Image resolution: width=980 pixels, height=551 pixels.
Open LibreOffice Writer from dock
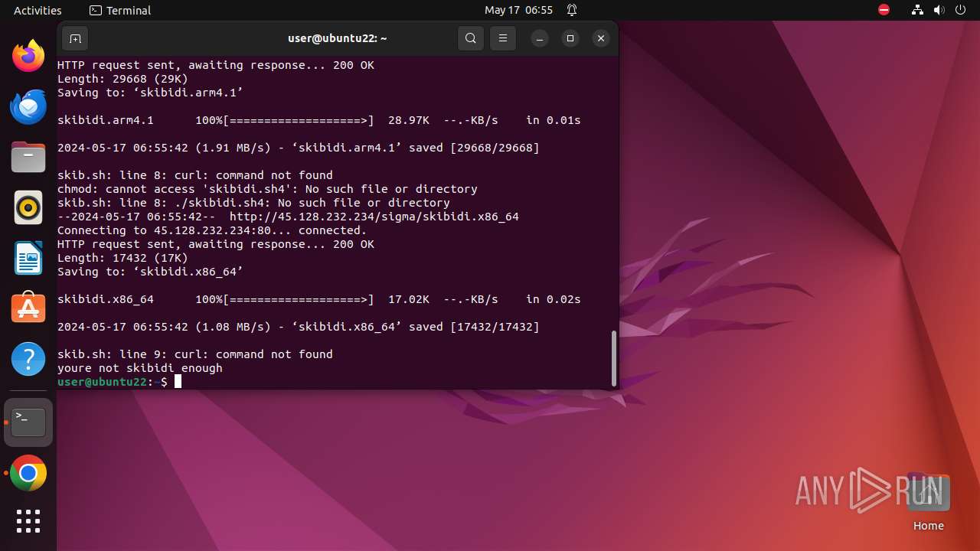pos(28,258)
